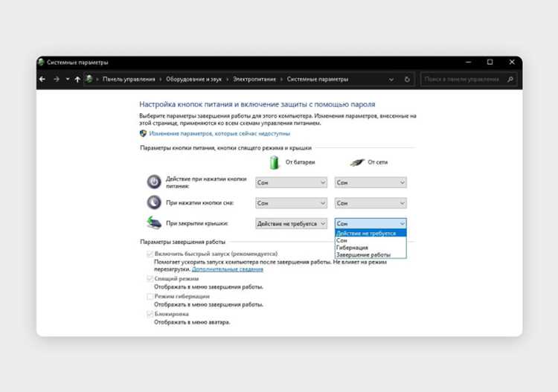Select 'Завершение работы' option in dropdown list
558x392 pixels.
(x=371, y=254)
